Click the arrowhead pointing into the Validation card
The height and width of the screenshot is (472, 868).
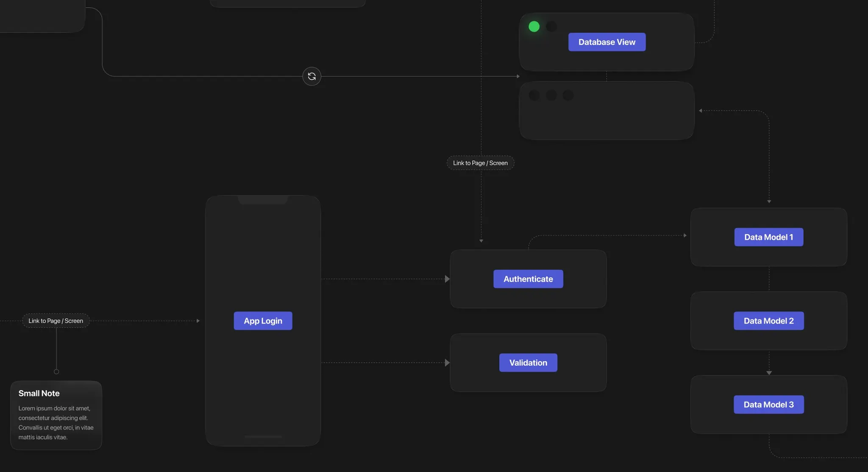447,363
